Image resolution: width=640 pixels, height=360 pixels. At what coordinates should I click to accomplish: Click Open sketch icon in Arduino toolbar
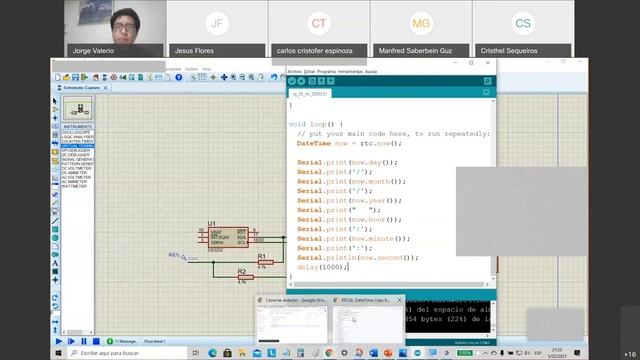point(322,81)
